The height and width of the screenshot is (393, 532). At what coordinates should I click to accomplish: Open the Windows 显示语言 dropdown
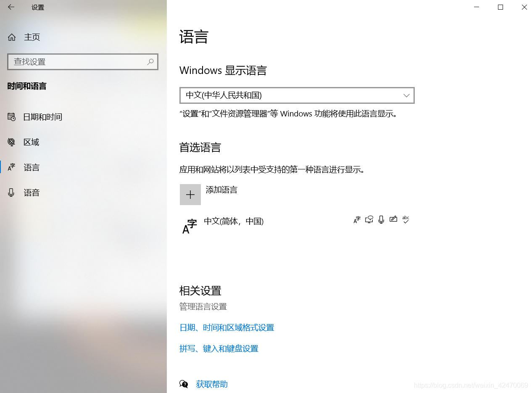pos(297,95)
